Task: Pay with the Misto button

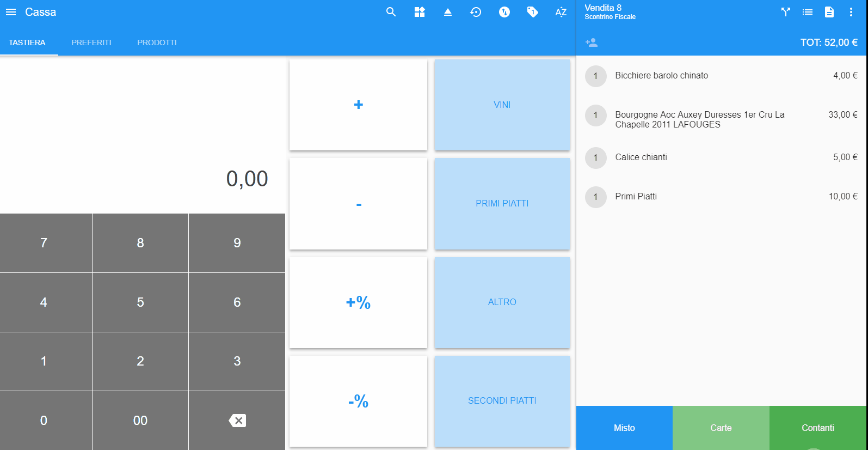Action: 624,428
